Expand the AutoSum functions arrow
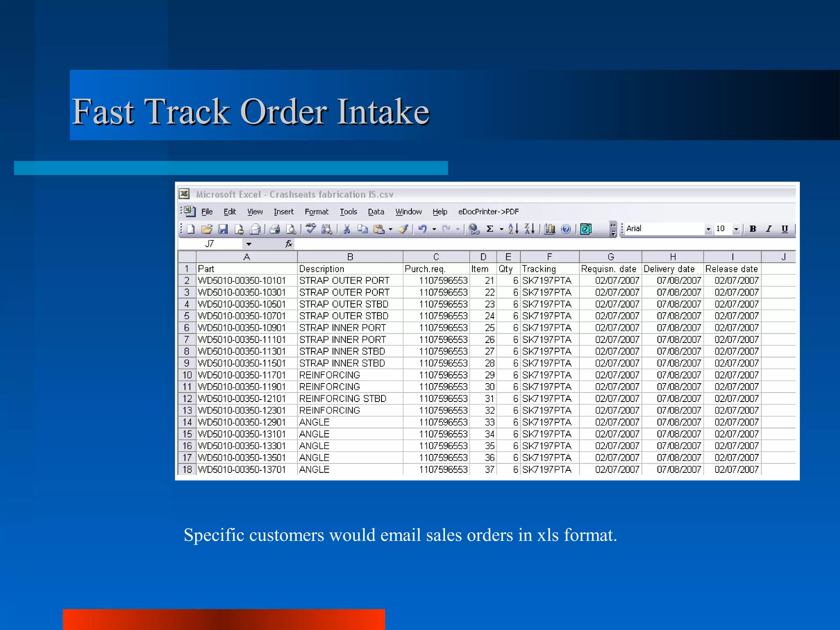This screenshot has height=630, width=840. point(501,229)
